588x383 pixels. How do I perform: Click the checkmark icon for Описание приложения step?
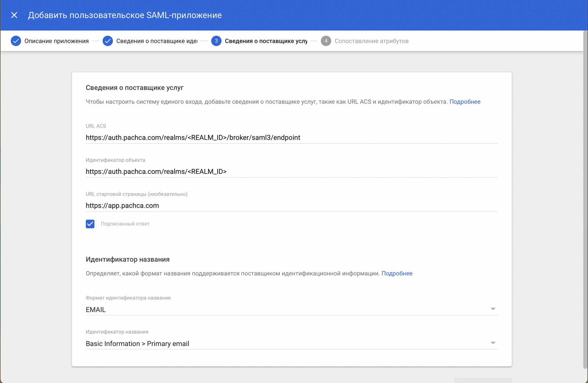click(x=16, y=41)
